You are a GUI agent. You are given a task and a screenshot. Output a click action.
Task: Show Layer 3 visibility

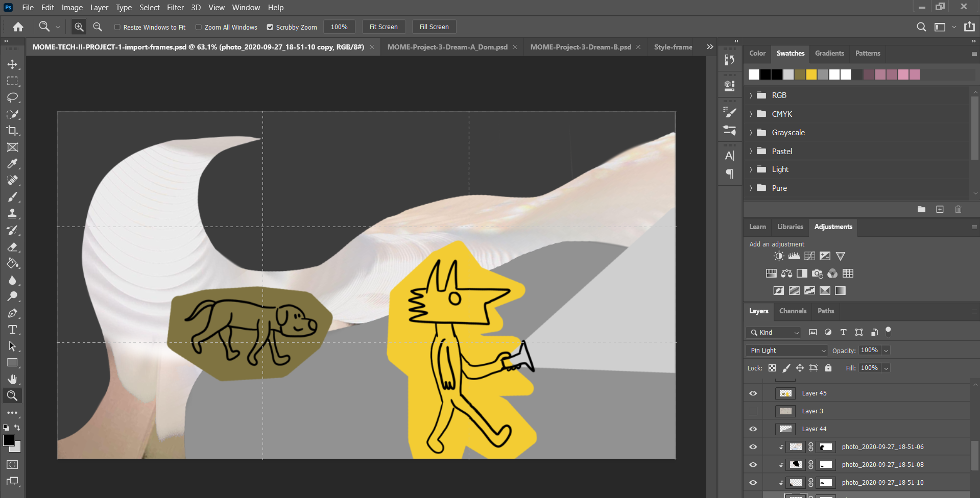753,411
